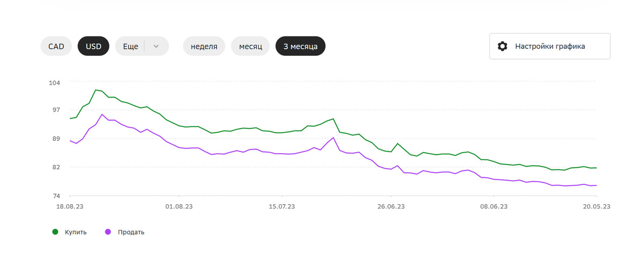Toggle the Купить series label
The width and height of the screenshot is (644, 269).
[76, 232]
